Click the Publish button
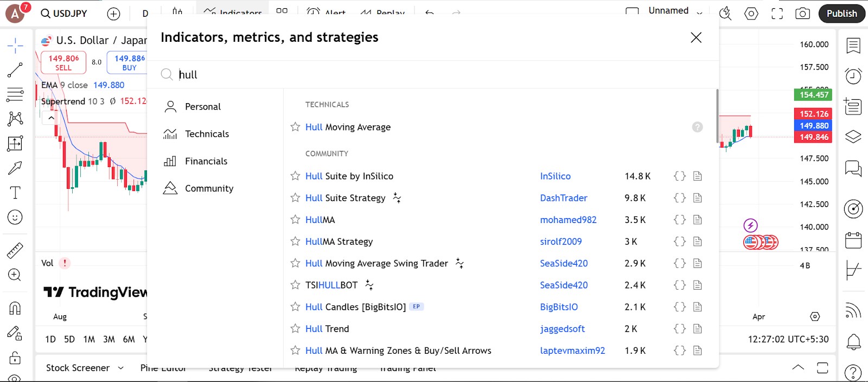This screenshot has width=868, height=382. (x=842, y=14)
